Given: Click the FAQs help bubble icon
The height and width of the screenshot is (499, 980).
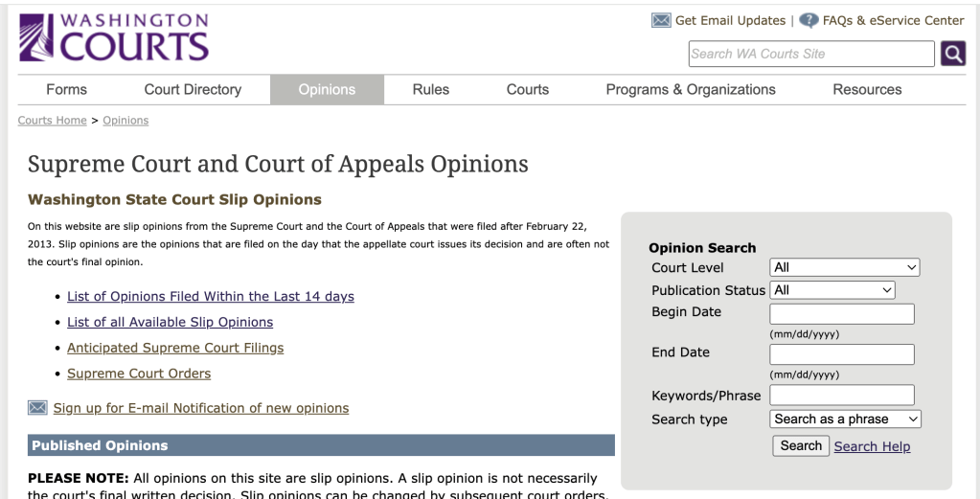Looking at the screenshot, I should click(x=809, y=20).
